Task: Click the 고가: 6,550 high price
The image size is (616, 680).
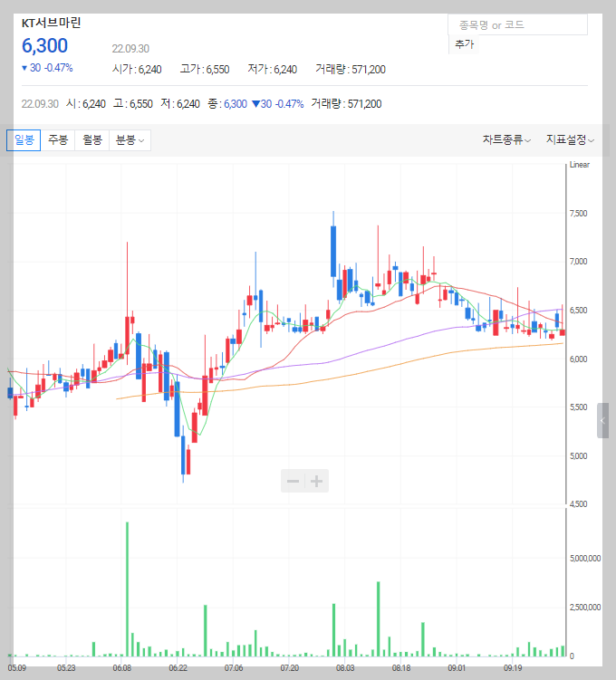Action: 205,70
